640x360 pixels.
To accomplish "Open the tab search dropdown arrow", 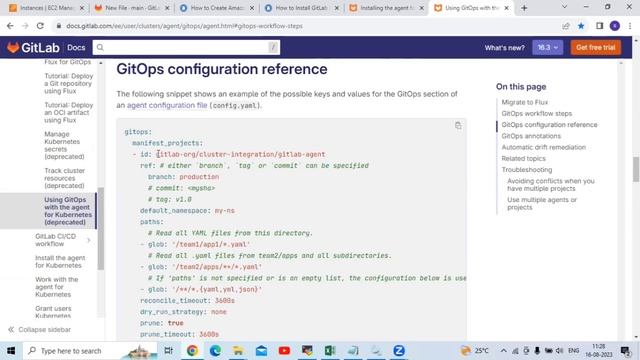I will pos(564,7).
